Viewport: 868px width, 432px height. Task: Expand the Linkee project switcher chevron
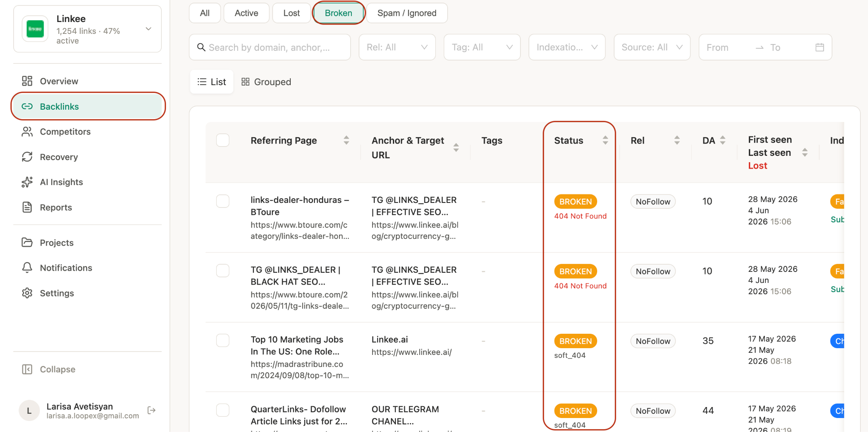pos(148,29)
